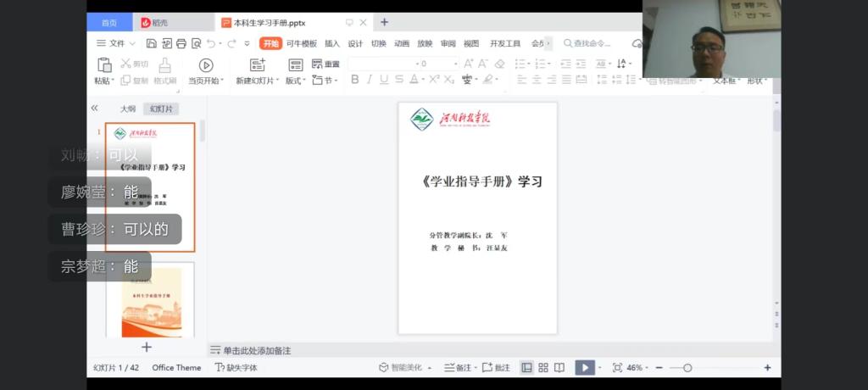Image resolution: width=868 pixels, height=390 pixels.
Task: Toggle Subscript X₂ formatting
Action: click(x=449, y=80)
